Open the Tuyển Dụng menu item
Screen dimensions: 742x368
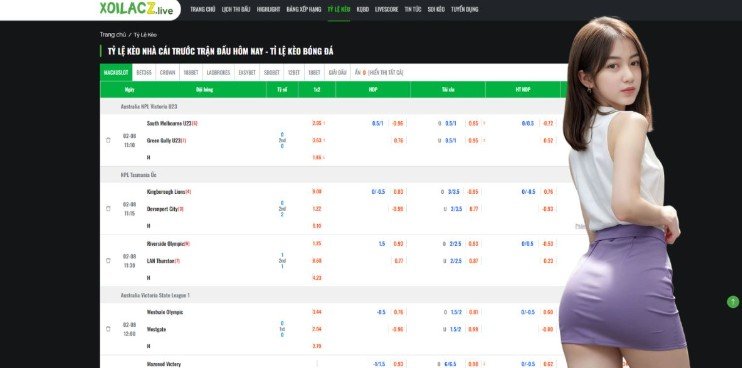[x=465, y=9]
